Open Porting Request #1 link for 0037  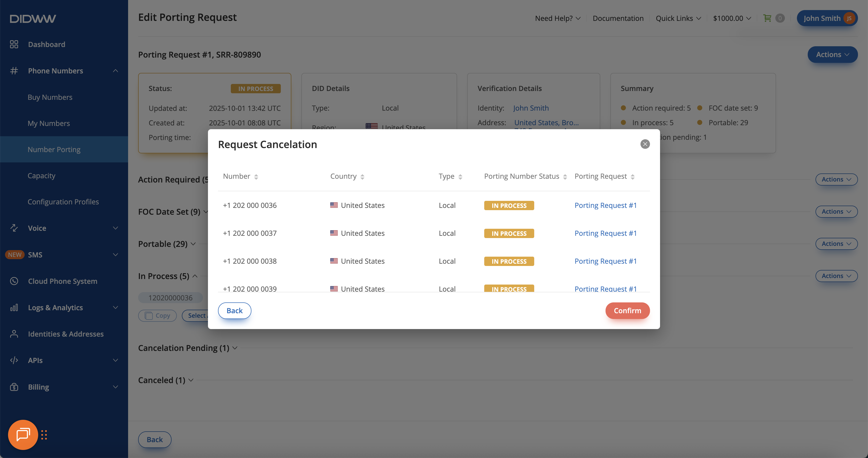(605, 233)
